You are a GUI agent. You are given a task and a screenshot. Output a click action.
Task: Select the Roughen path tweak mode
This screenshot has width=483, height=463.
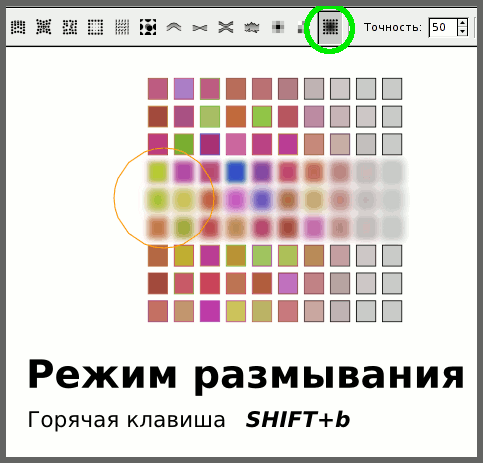[x=252, y=27]
